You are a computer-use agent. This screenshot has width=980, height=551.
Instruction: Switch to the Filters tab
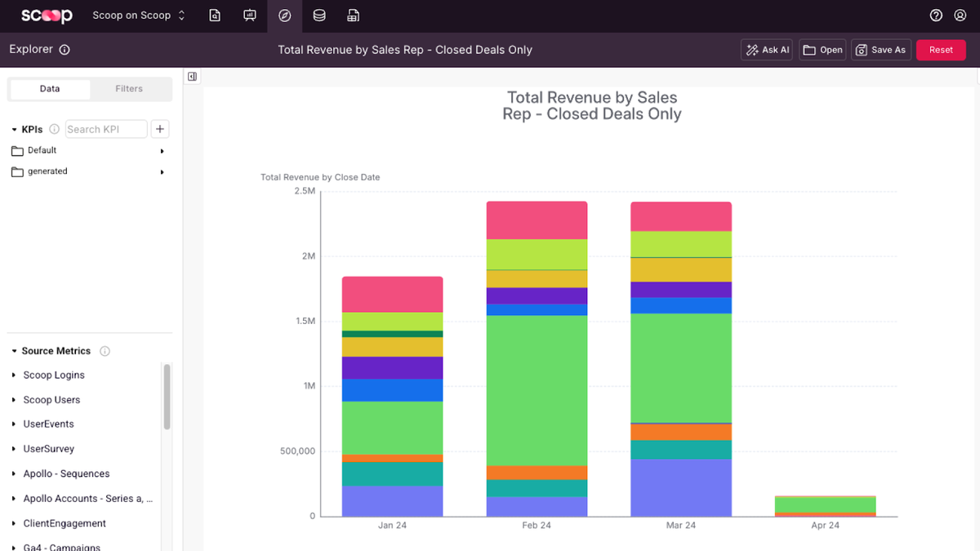131,88
